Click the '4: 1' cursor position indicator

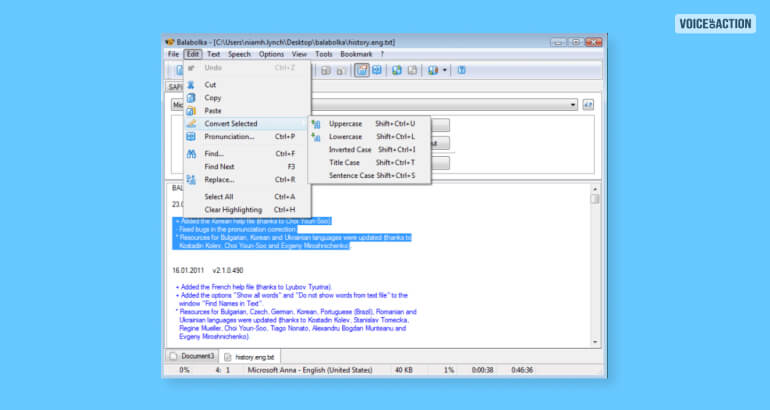point(222,370)
